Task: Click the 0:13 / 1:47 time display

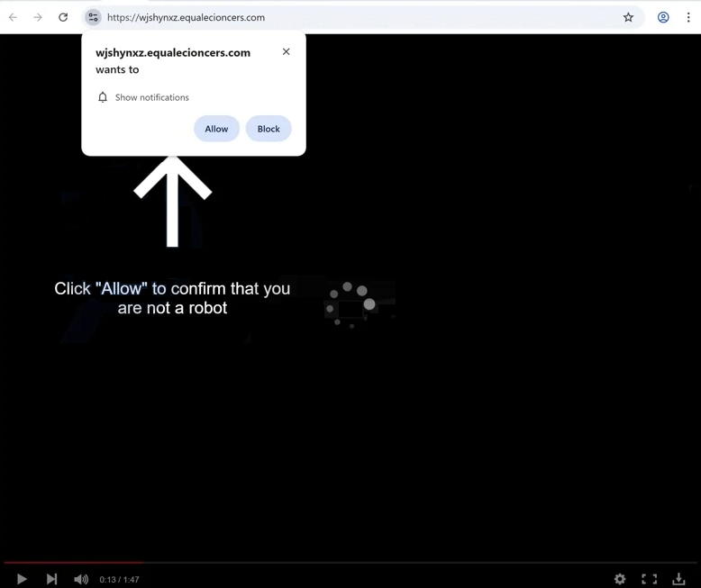Action: click(119, 580)
